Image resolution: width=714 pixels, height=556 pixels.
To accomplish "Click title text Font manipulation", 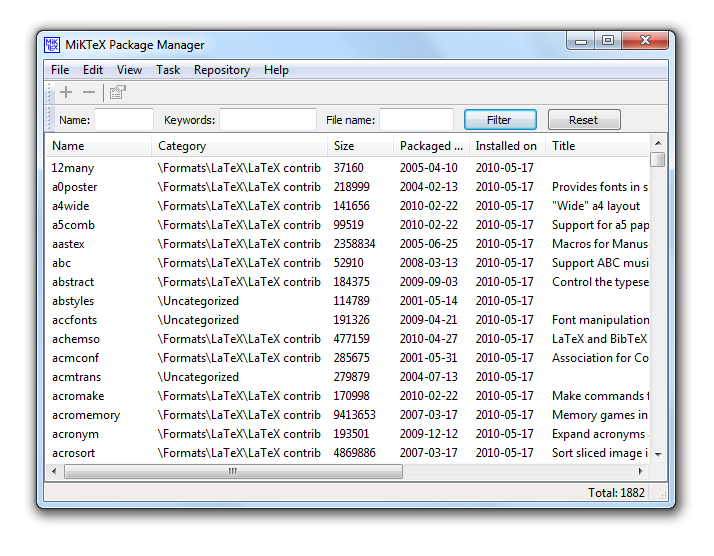I will tap(601, 320).
